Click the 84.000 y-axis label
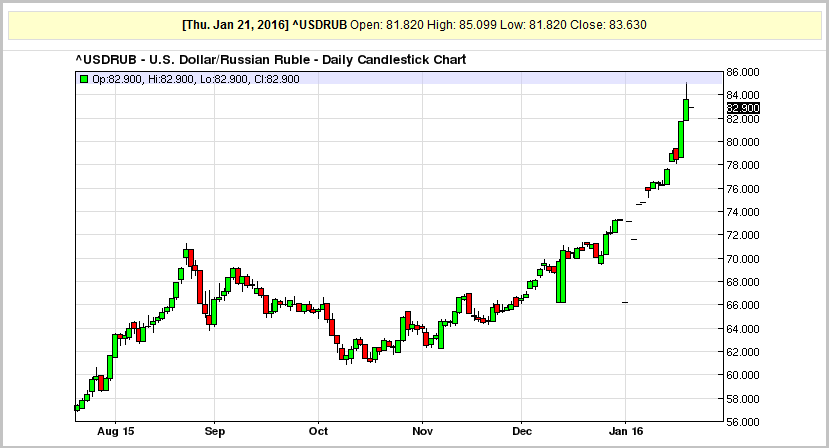Screen dimensions: 829x448 click(x=743, y=95)
